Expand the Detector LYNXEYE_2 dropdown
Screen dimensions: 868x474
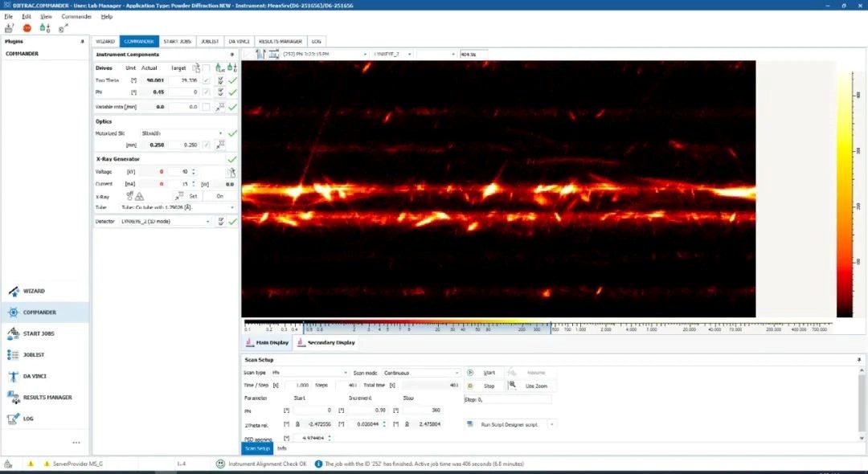click(x=208, y=221)
